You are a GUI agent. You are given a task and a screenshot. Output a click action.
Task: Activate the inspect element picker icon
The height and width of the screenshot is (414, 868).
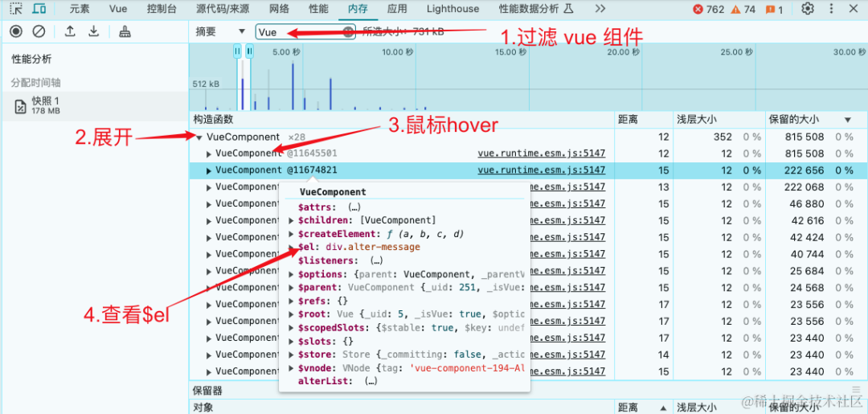click(x=16, y=9)
